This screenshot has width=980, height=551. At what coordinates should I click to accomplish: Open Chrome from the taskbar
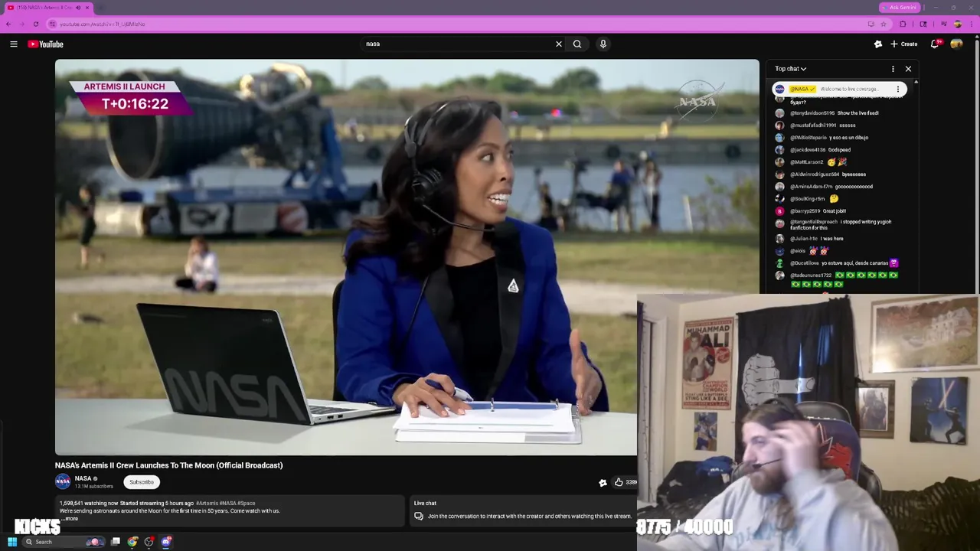(132, 542)
